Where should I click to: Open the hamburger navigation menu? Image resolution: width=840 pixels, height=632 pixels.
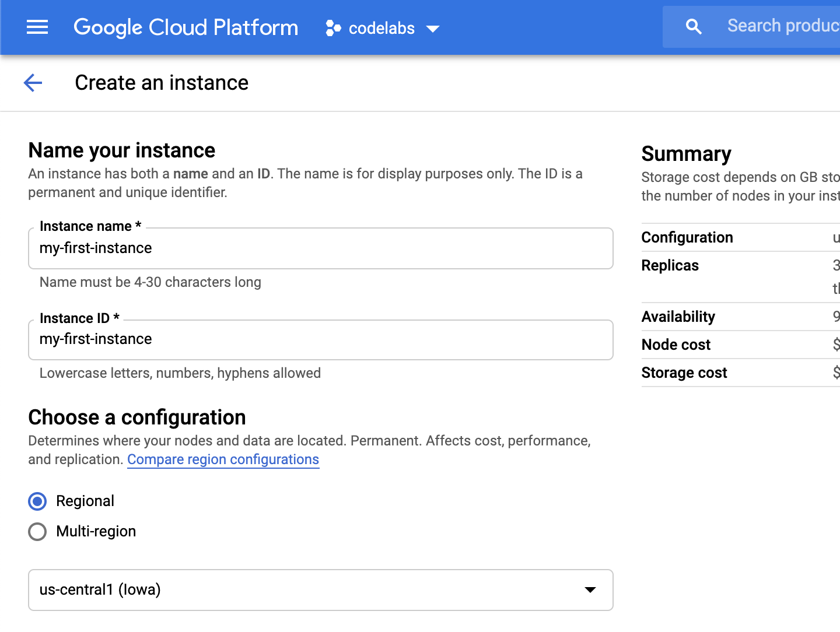tap(37, 27)
